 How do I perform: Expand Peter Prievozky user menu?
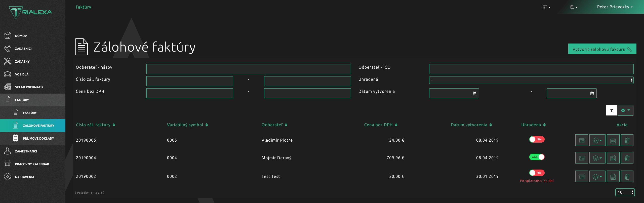(615, 7)
